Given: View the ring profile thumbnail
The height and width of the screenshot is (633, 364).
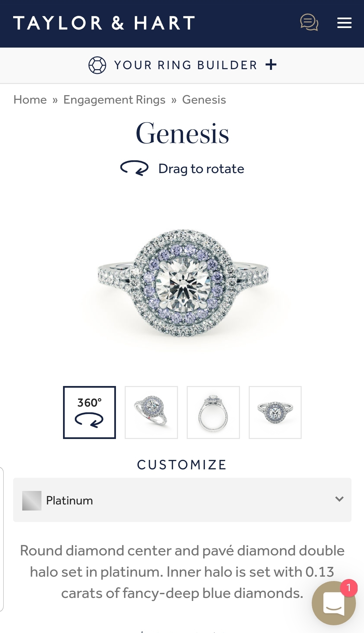Looking at the screenshot, I should (x=213, y=412).
